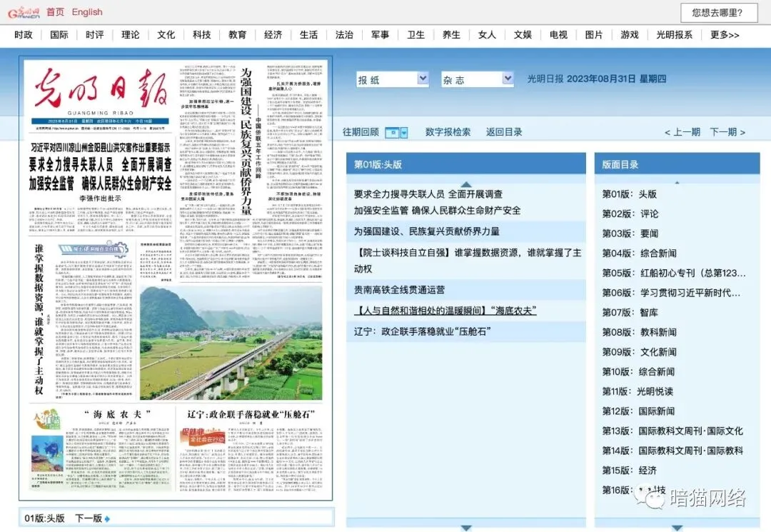The width and height of the screenshot is (771, 532).
Task: Select 第01版：头版
Action: point(630,194)
